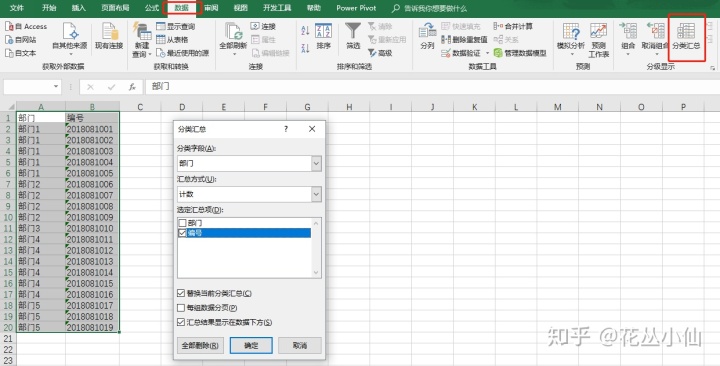This screenshot has height=366, width=720.
Task: Click 管理数据模型 icon
Action: 498,53
